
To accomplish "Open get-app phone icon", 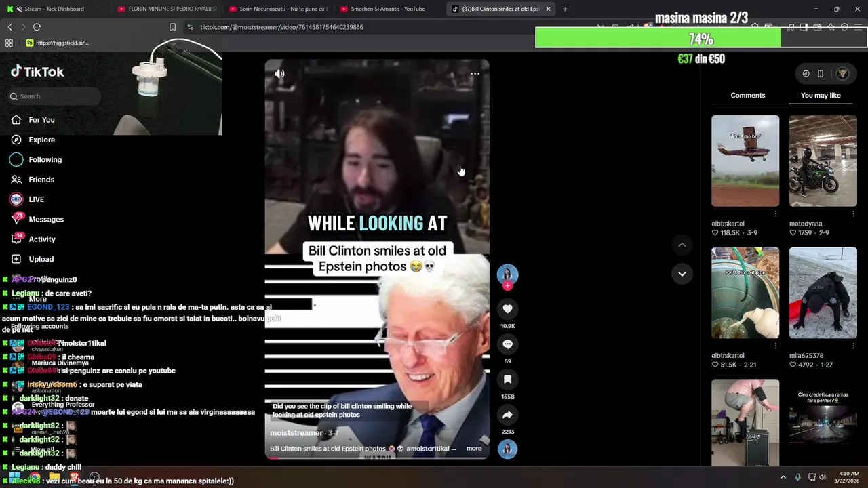I will point(821,74).
